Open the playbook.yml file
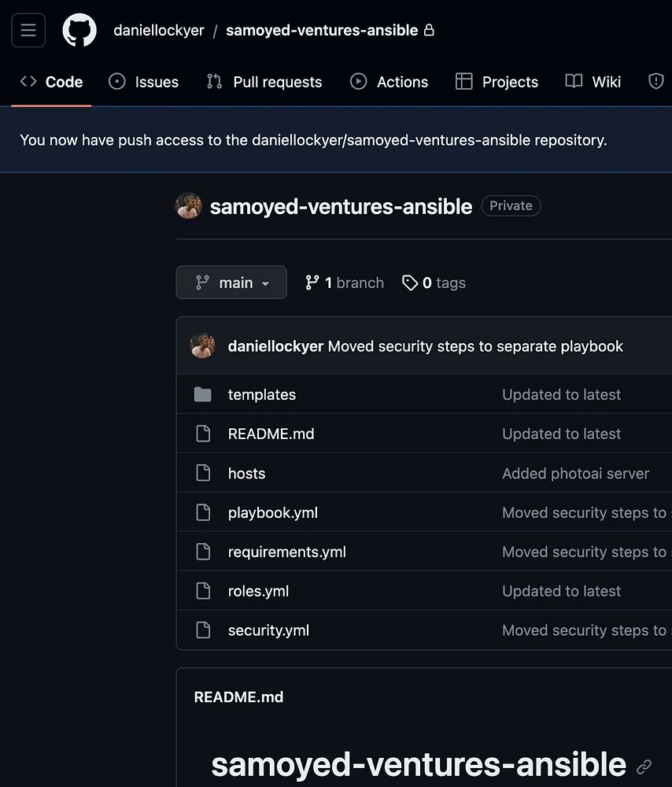 click(x=273, y=512)
